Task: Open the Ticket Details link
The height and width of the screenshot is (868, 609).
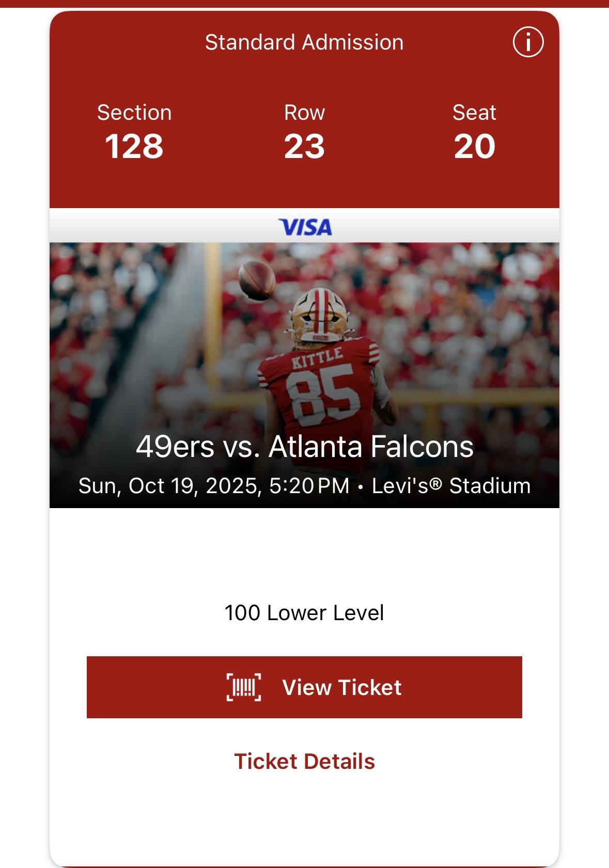Action: tap(304, 761)
